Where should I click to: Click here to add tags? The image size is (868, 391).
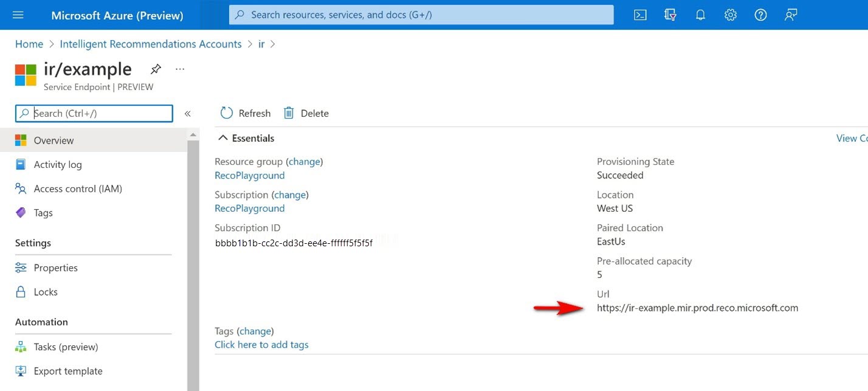[x=261, y=344]
